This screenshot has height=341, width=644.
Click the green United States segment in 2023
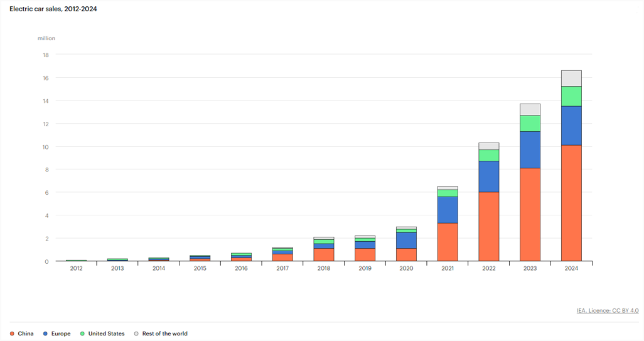(530, 124)
